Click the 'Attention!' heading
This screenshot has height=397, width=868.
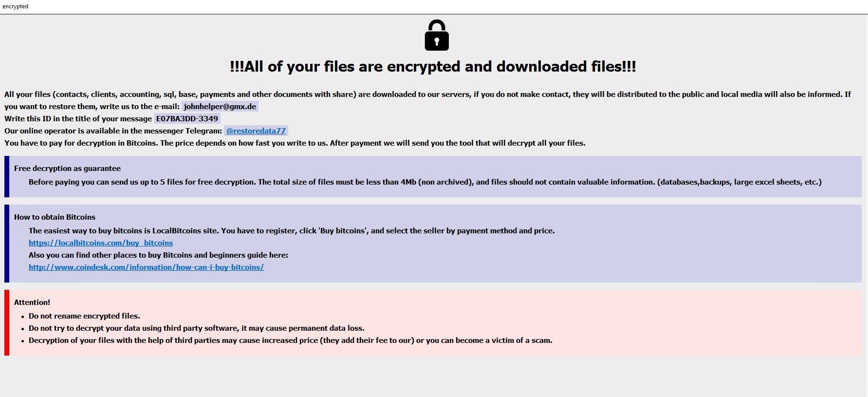tap(32, 302)
